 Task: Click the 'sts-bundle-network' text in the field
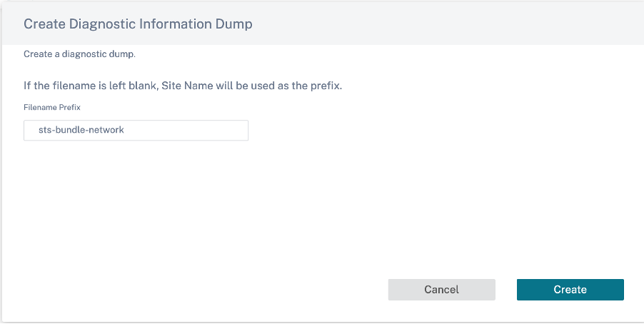tap(81, 130)
